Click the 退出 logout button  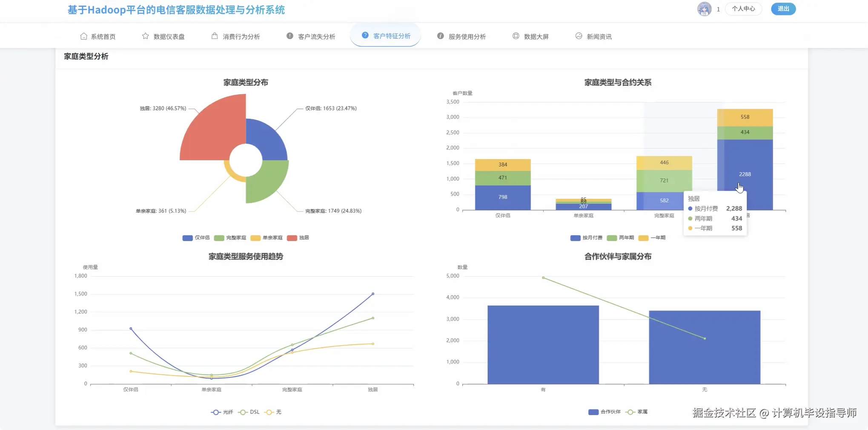[783, 9]
